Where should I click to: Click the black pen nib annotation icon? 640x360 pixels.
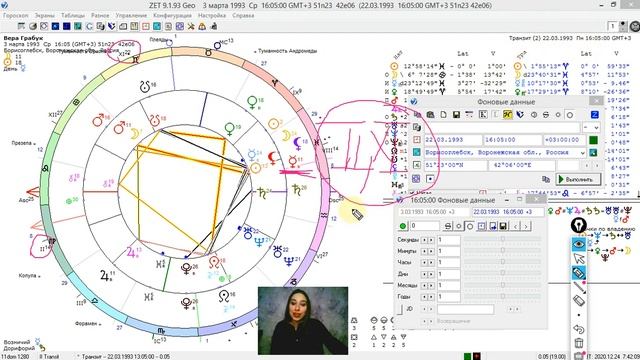click(578, 225)
